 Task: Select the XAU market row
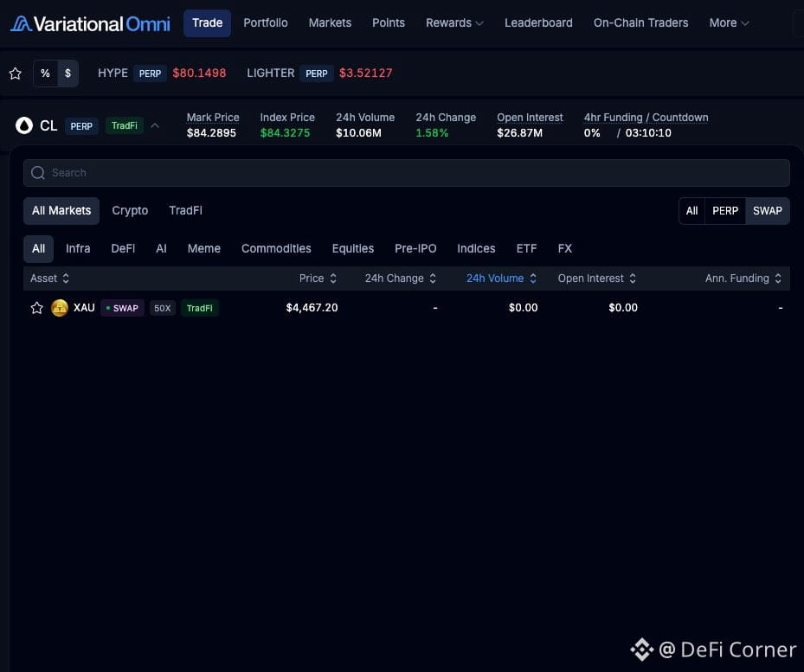click(x=406, y=308)
